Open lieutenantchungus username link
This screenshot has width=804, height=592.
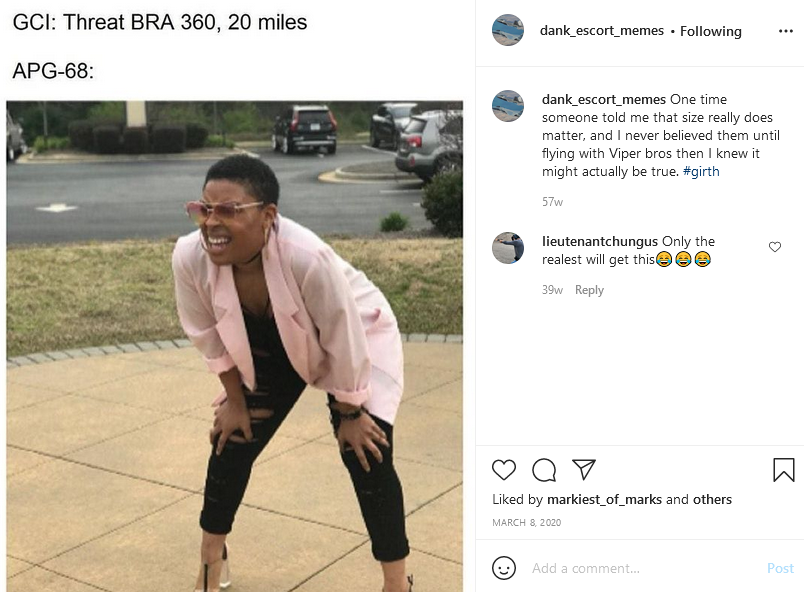(599, 241)
